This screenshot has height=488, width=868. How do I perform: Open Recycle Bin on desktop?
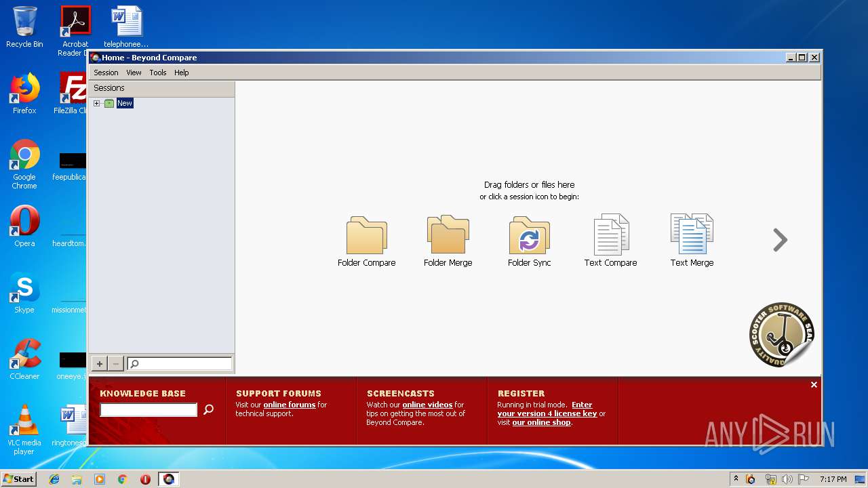click(24, 27)
